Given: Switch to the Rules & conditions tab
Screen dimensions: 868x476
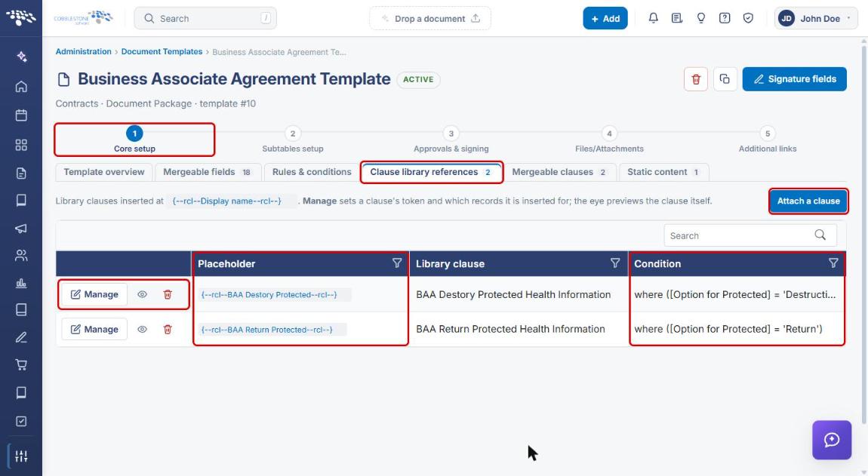Looking at the screenshot, I should (312, 172).
